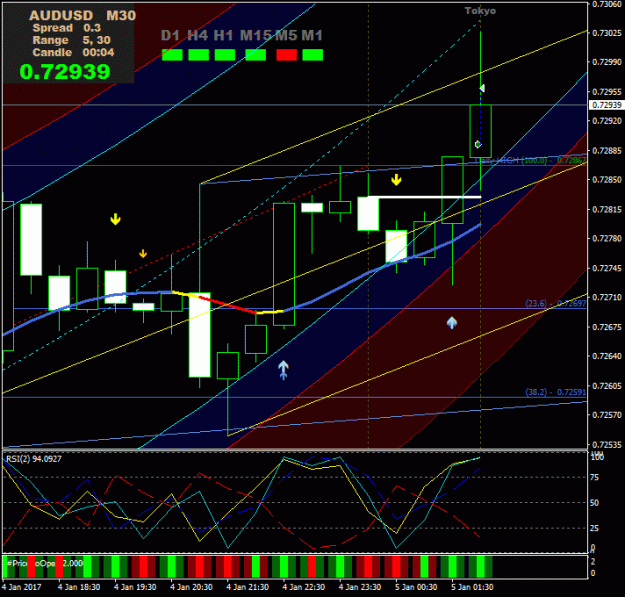
Task: Click the (23.6) - 0.72697 Fibonacci label
Action: coord(556,304)
